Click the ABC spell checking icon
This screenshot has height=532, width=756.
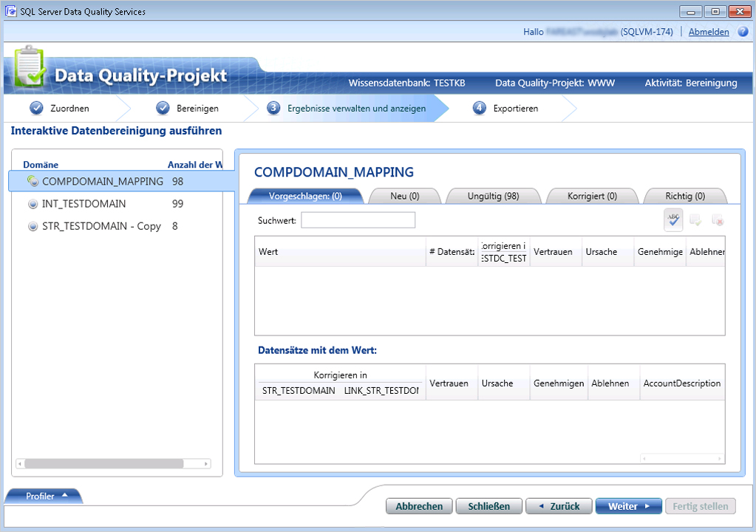click(672, 219)
